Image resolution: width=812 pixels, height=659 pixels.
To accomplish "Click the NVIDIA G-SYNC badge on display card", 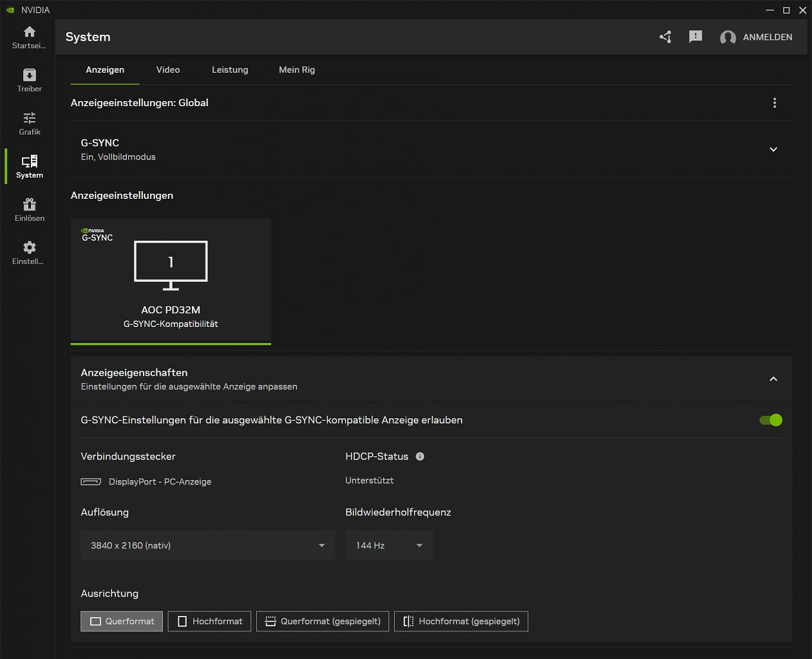I will pyautogui.click(x=97, y=235).
